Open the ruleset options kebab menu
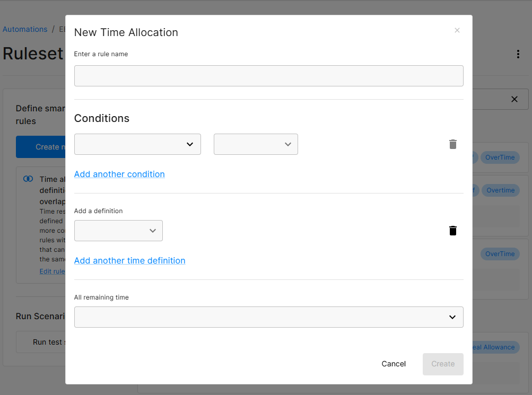 click(518, 54)
